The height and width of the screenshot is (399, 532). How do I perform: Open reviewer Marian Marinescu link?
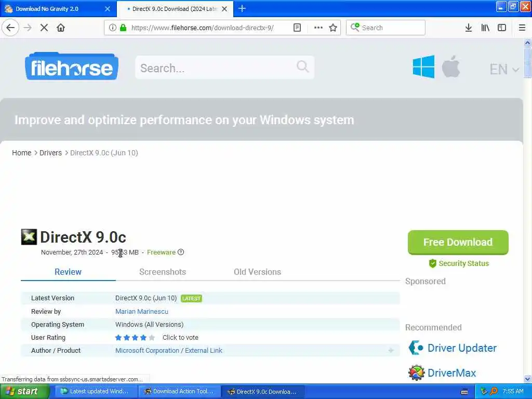point(141,311)
